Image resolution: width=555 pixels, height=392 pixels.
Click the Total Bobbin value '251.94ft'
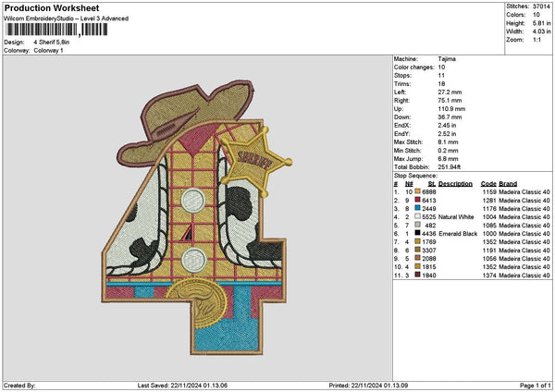(x=450, y=167)
